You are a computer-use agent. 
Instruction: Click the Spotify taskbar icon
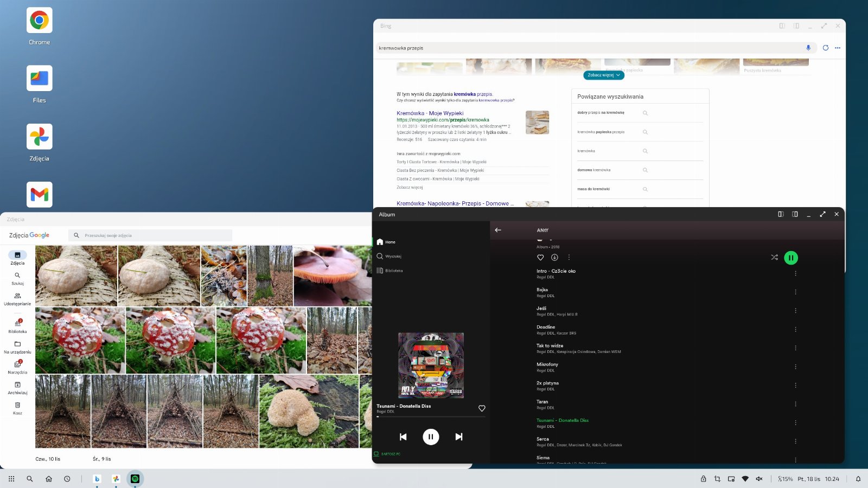pyautogui.click(x=135, y=479)
